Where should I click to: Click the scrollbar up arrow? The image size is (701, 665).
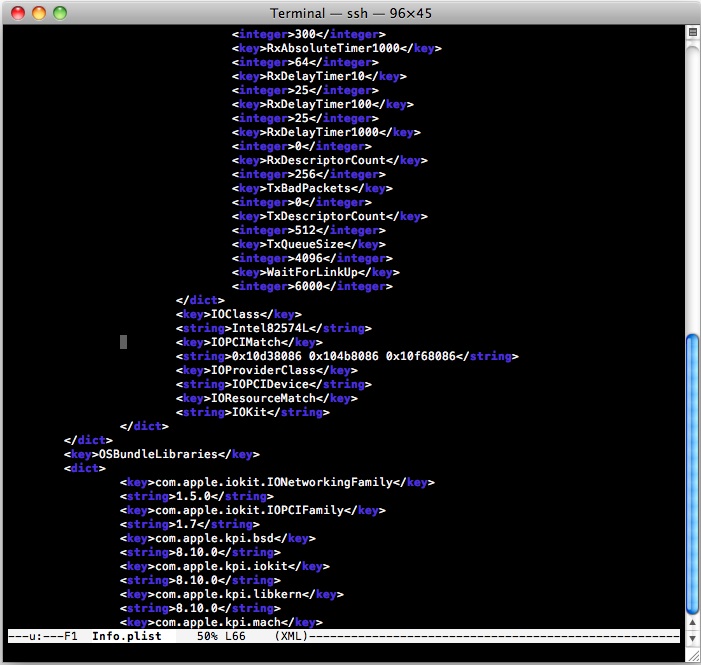[x=693, y=623]
